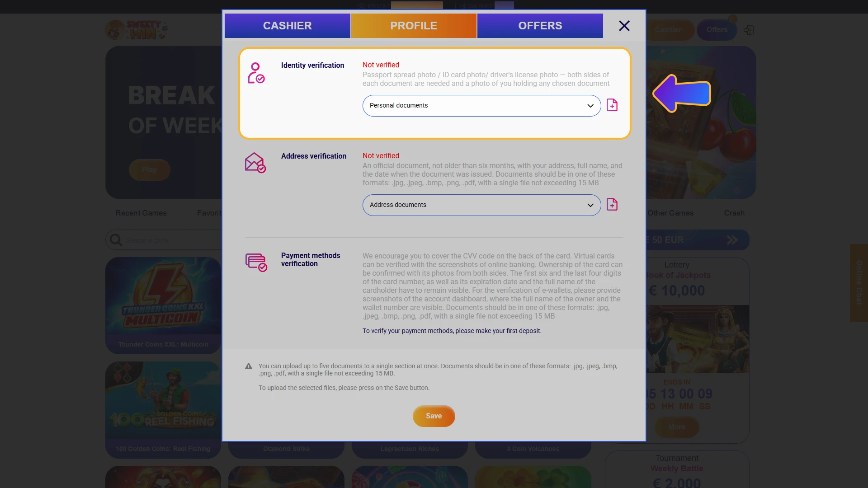The height and width of the screenshot is (488, 868).
Task: Click the Cashier button in page header
Action: (x=668, y=30)
